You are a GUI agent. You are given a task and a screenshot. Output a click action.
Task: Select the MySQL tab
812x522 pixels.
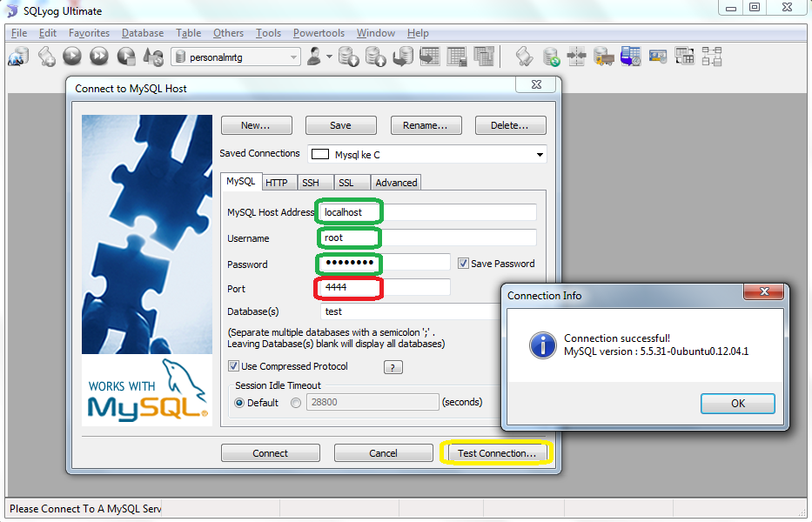click(241, 181)
